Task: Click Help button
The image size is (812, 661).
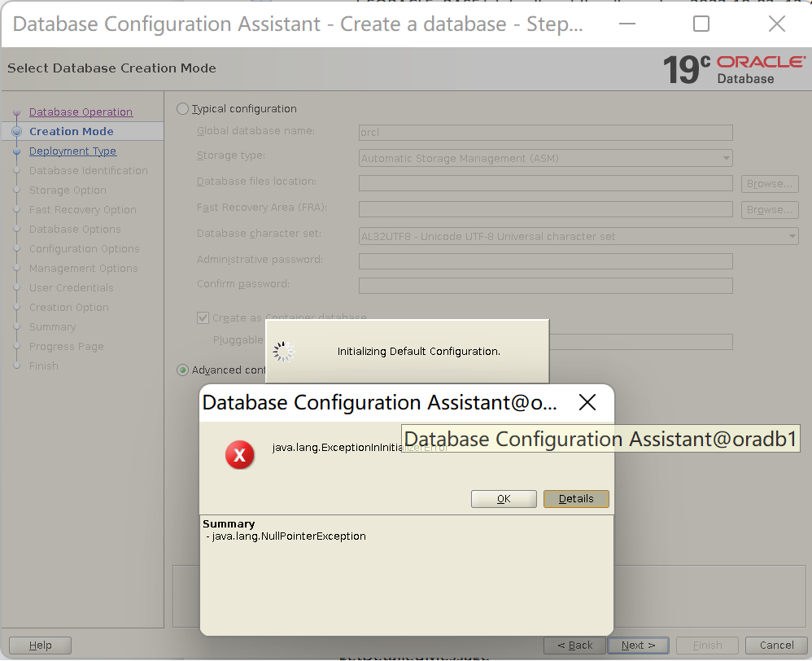Action: [x=40, y=646]
